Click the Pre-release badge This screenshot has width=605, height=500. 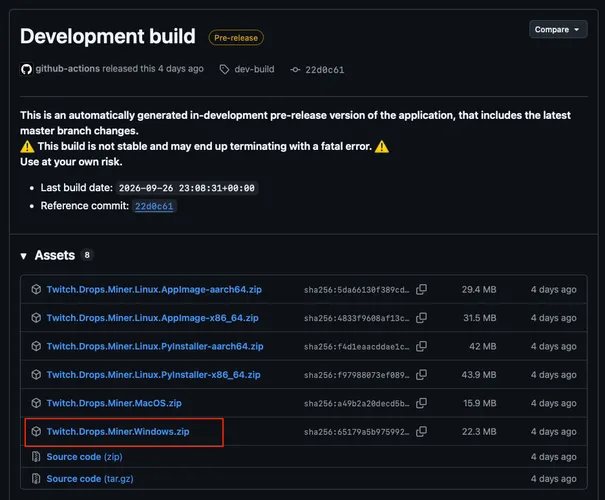tap(236, 38)
